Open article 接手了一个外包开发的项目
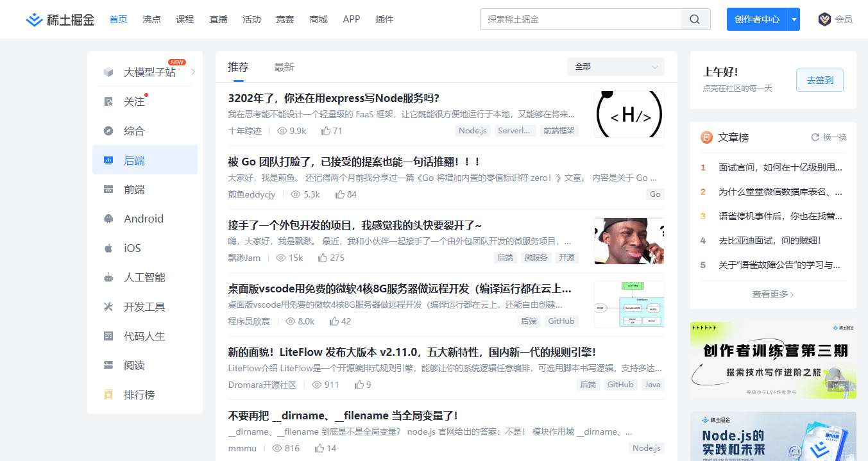 [x=355, y=225]
